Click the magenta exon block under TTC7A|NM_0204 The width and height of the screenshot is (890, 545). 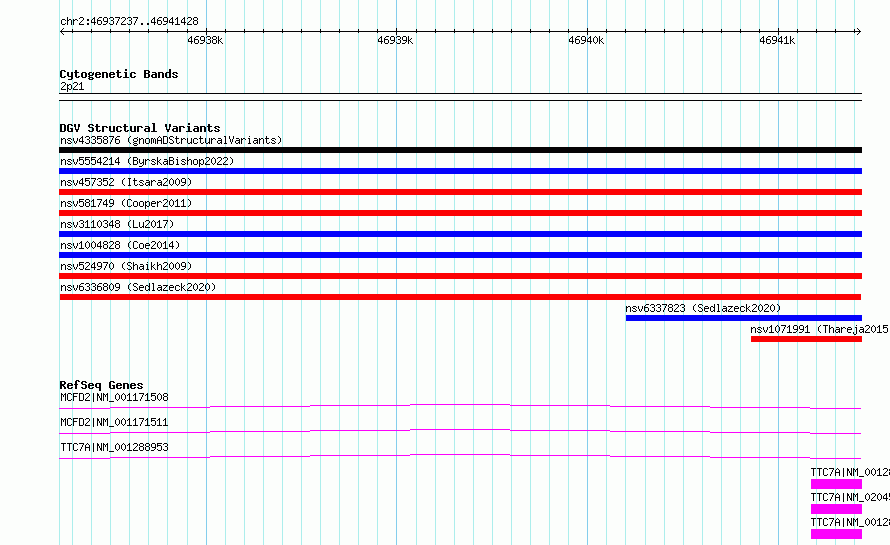(x=836, y=509)
